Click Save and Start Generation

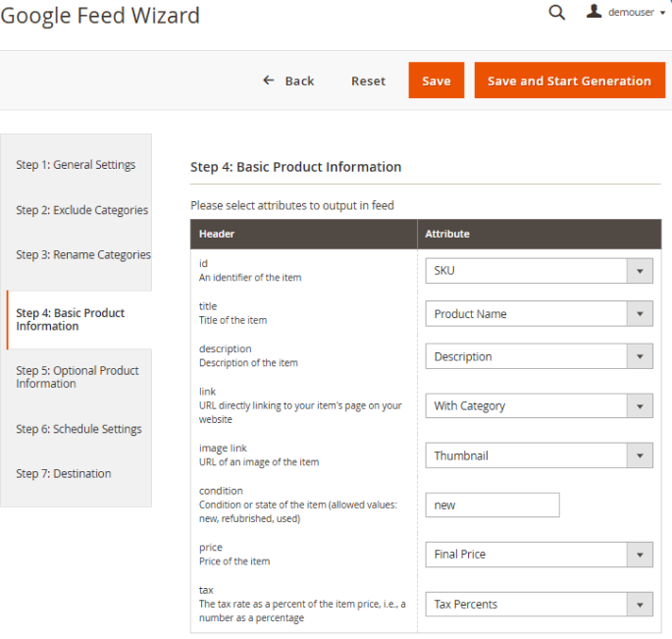[570, 80]
